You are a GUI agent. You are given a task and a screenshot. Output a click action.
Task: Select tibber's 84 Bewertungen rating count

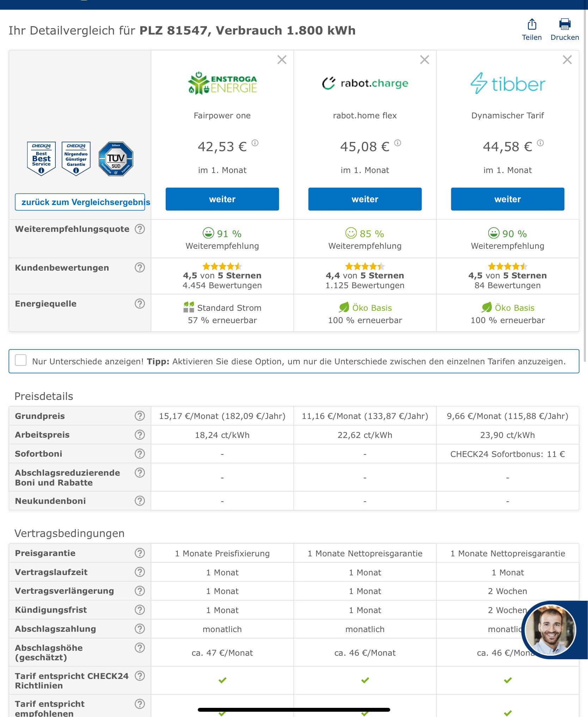pos(508,285)
